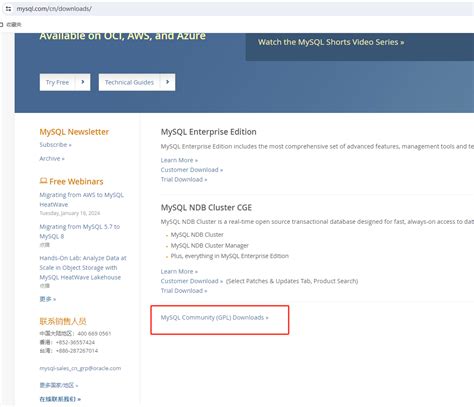Click 'Plus, everything in MySQL Enterprise Edition' item
Screen dimensions: 474x407
click(x=230, y=256)
